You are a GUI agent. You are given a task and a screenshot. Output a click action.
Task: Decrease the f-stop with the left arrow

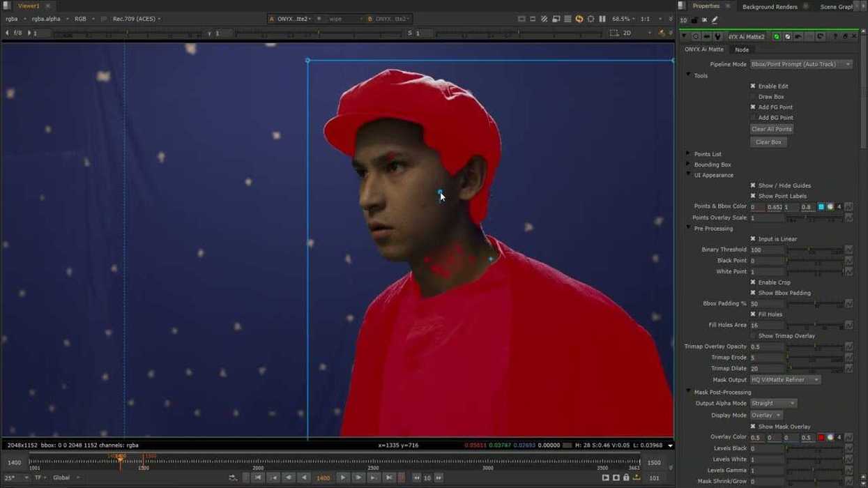[7, 33]
